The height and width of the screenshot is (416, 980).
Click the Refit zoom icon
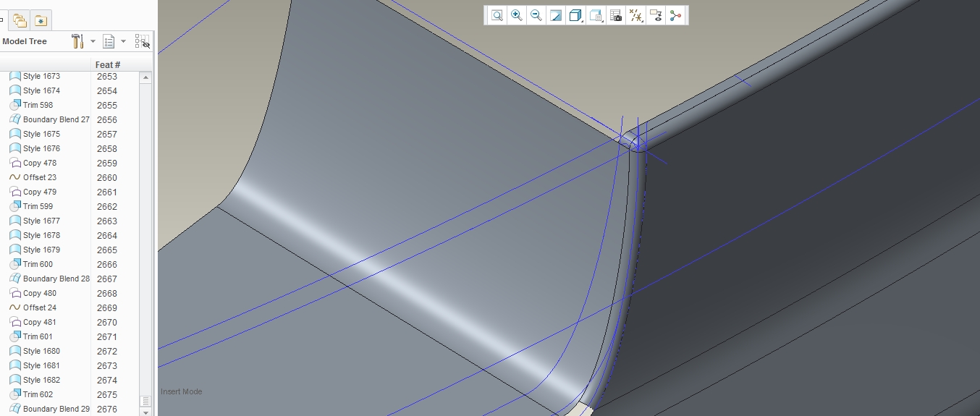[497, 15]
